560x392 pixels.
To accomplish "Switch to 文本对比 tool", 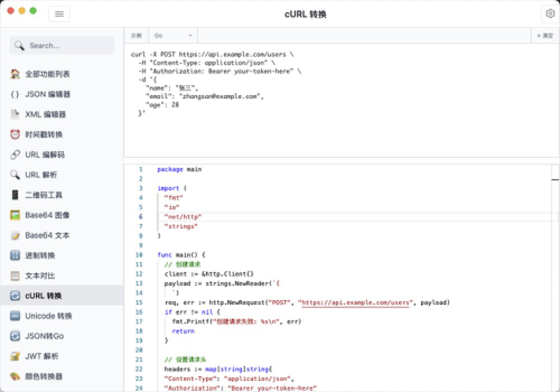I will point(40,276).
